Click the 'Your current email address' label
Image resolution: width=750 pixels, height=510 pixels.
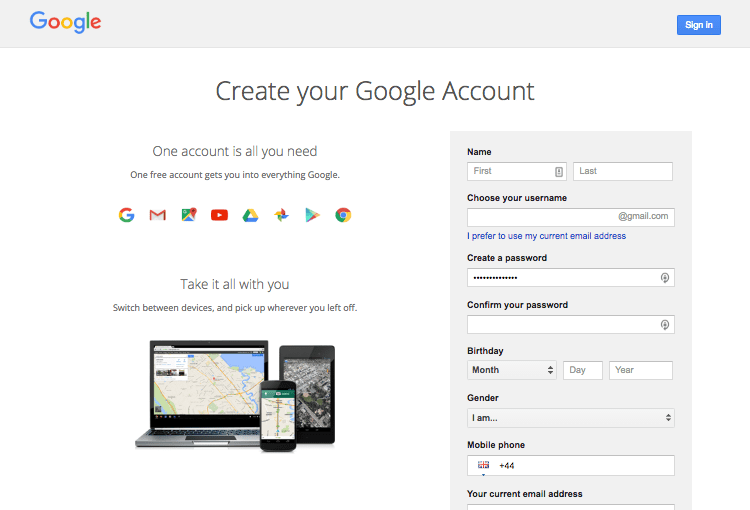[525, 494]
